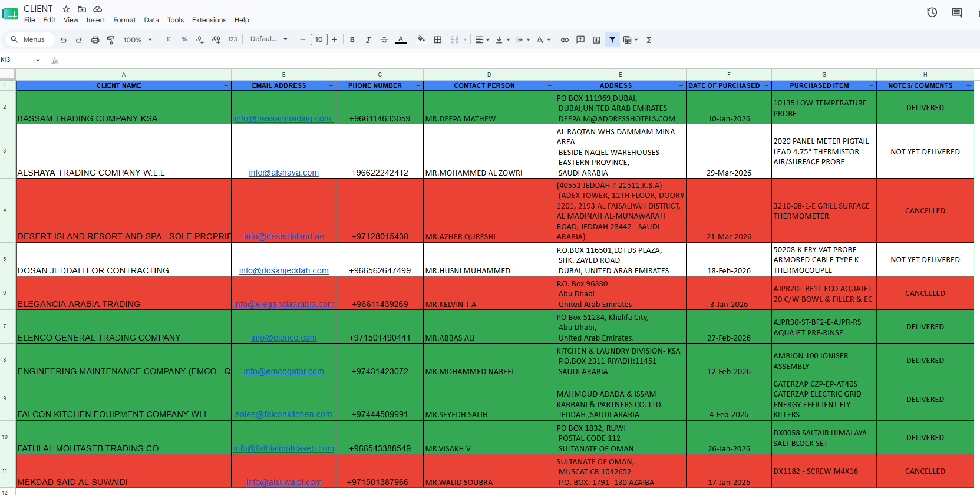
Task: Format as currency with the pound icon
Action: click(169, 39)
